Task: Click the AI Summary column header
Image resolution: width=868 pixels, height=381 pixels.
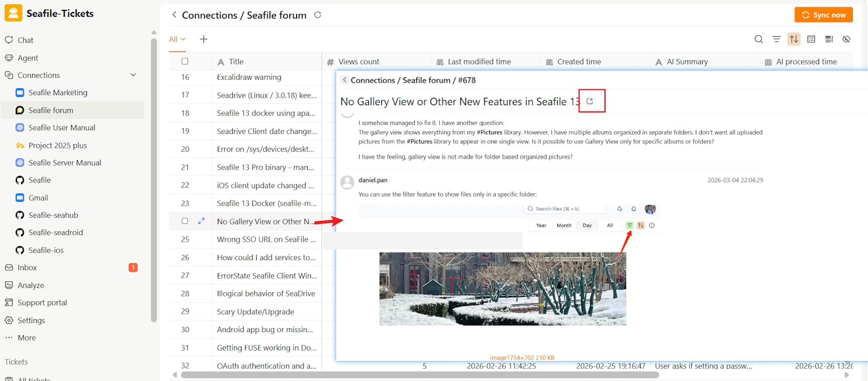Action: [704, 61]
